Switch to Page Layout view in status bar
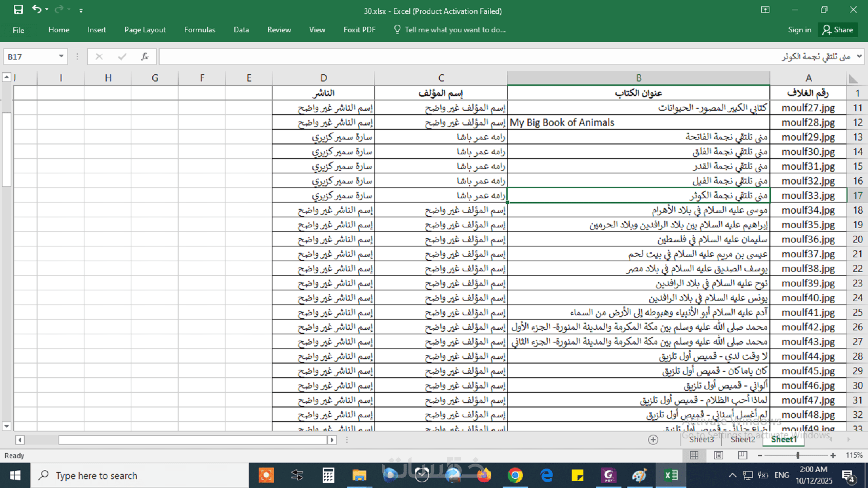This screenshot has width=868, height=488. 719,455
